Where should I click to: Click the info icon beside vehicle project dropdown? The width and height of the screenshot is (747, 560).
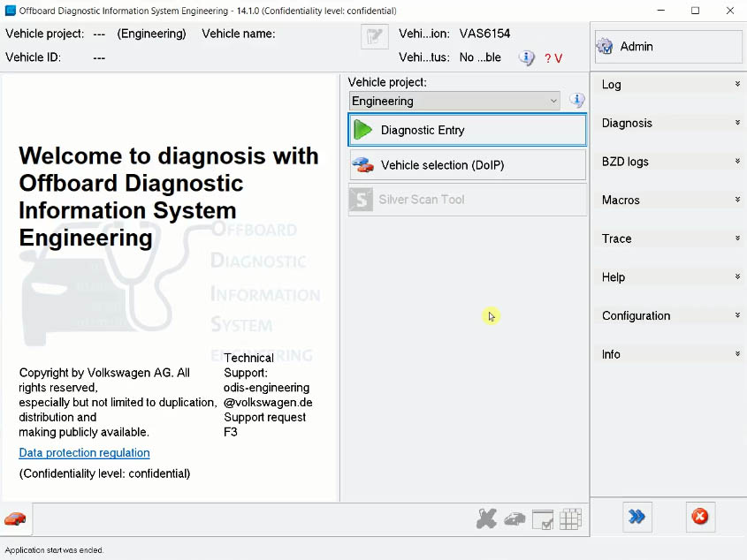click(577, 101)
